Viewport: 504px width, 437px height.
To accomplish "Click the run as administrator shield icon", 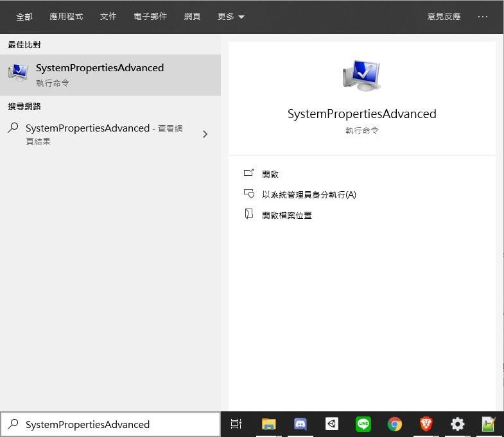I will [x=248, y=194].
